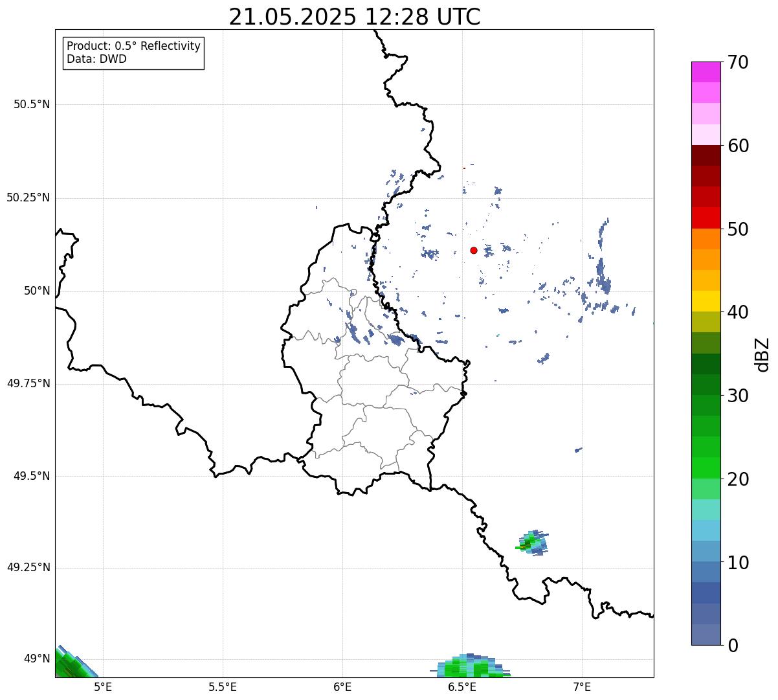Click the greyish-blue bottom colorbar segment at 0
Screen dimensions: 778x700
pos(706,635)
